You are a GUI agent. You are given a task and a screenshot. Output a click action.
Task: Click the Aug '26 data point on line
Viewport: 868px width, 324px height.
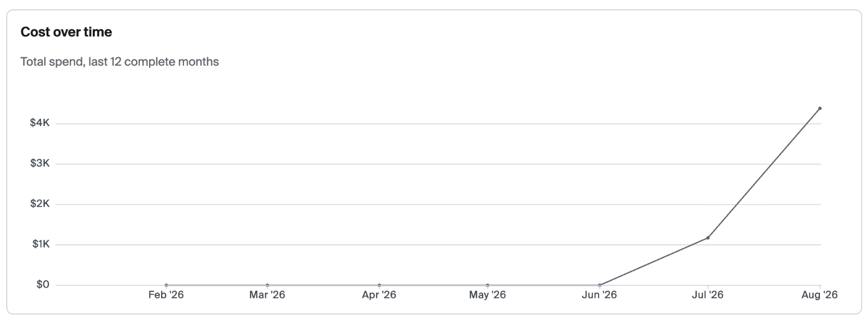pyautogui.click(x=820, y=108)
